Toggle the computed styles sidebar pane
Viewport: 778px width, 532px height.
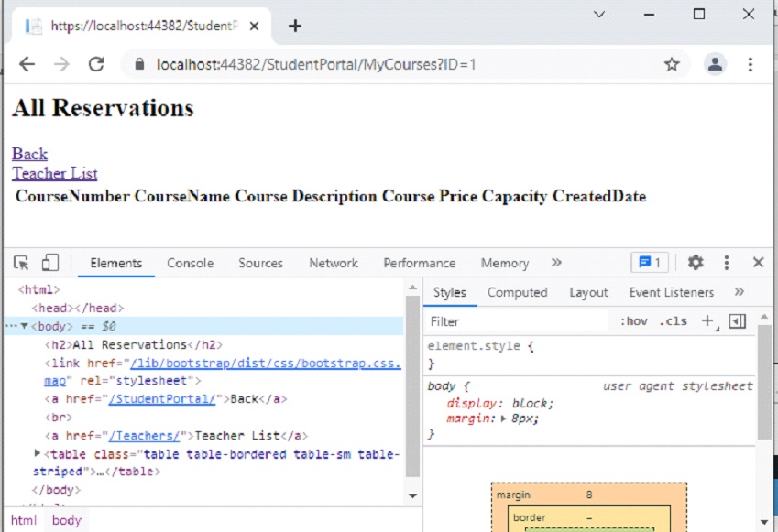pos(738,321)
